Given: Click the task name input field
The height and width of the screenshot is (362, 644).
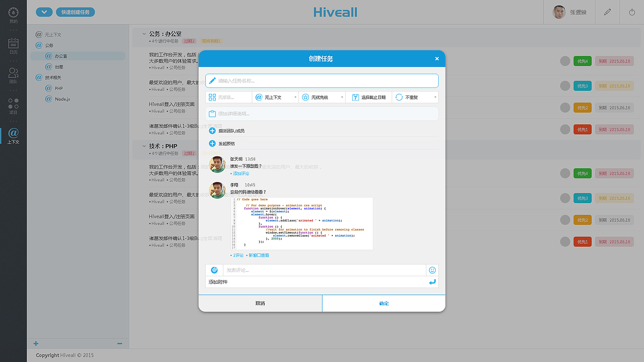Looking at the screenshot, I should (322, 80).
